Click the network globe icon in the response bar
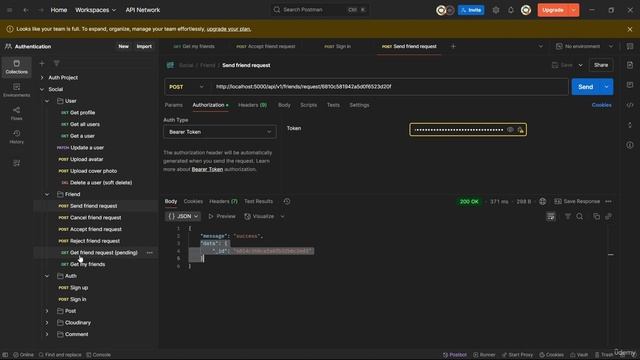Screen dimensions: 640x360 [x=542, y=201]
